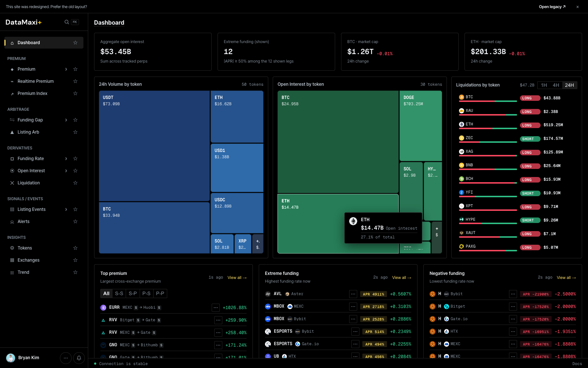Filter Top premium by S-P
This screenshot has width=588, height=368.
click(133, 294)
